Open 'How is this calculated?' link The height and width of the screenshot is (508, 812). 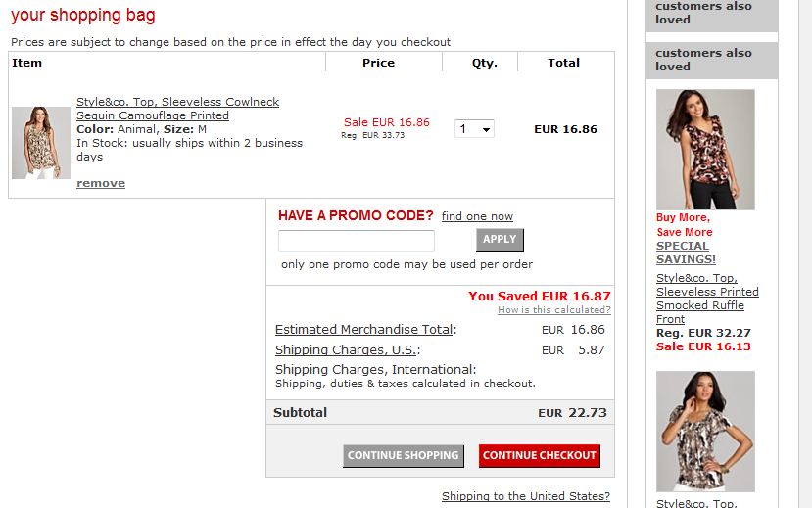(x=554, y=310)
